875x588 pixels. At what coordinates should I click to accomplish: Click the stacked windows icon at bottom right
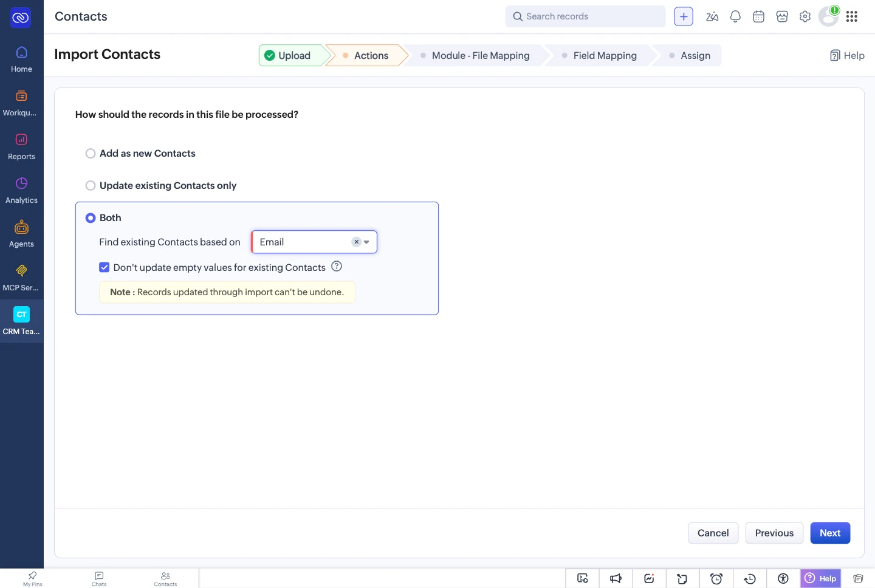[x=858, y=578]
